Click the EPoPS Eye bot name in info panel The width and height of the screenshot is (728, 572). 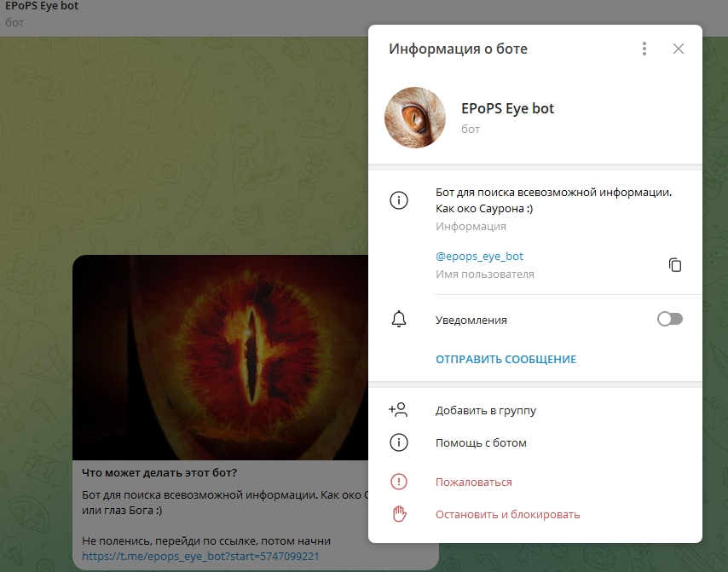click(507, 108)
